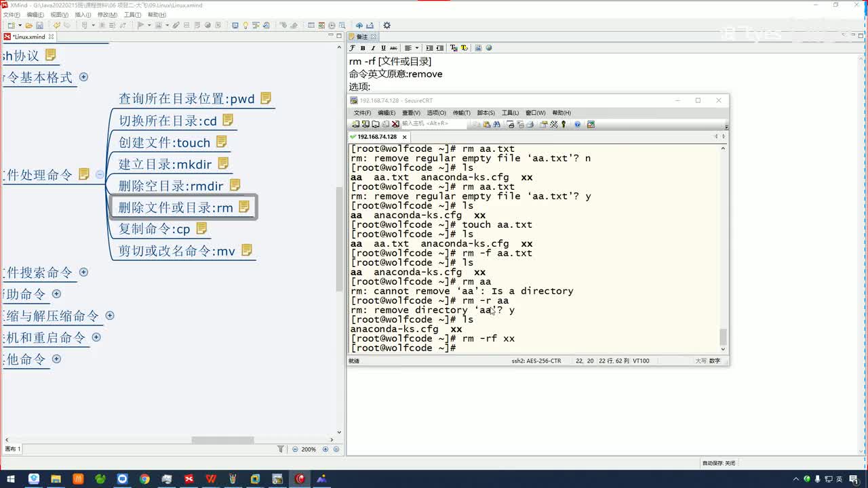The width and height of the screenshot is (868, 488).
Task: Expand the 压缩与解压缩命令 branch
Action: point(110,316)
